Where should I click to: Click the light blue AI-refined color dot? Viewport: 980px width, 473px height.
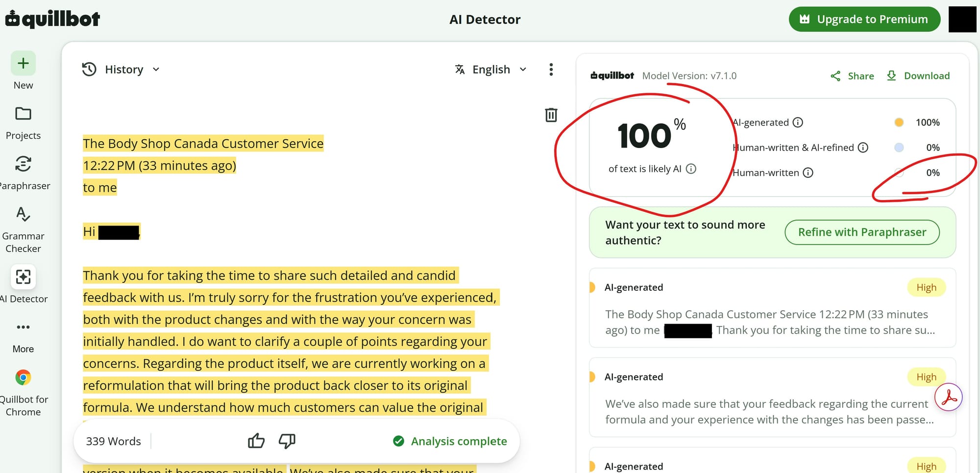tap(899, 148)
